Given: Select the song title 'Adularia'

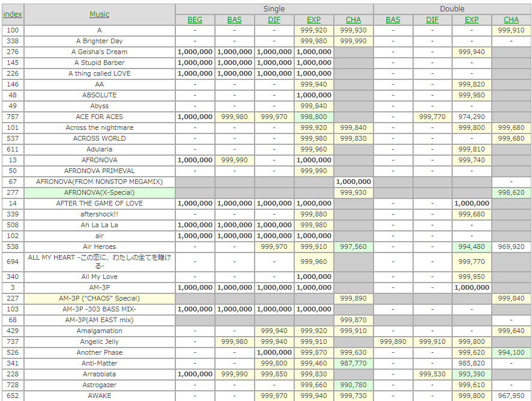Looking at the screenshot, I should 100,149.
